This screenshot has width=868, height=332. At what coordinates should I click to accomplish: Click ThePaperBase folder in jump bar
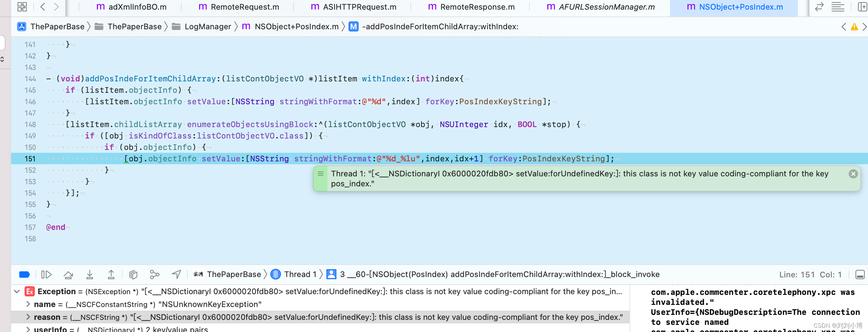[x=128, y=26]
